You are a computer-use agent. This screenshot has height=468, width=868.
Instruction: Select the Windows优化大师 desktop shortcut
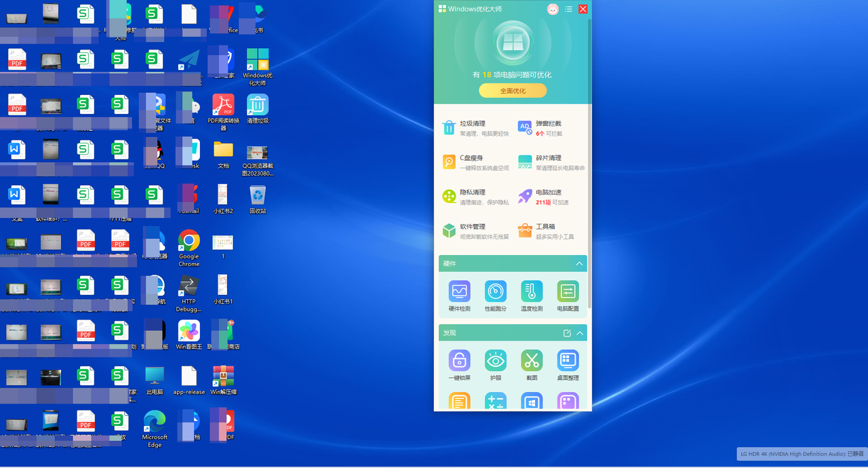click(258, 67)
